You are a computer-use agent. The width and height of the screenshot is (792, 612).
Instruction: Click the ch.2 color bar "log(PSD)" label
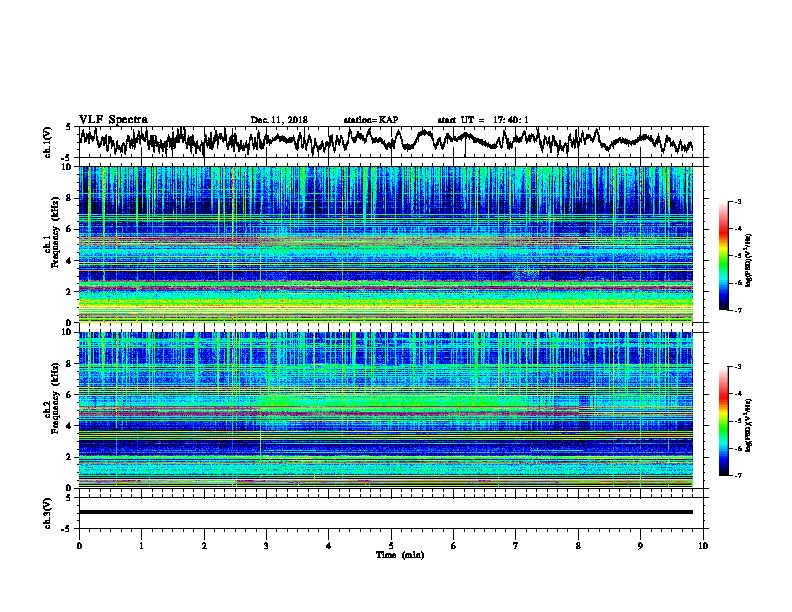click(749, 425)
